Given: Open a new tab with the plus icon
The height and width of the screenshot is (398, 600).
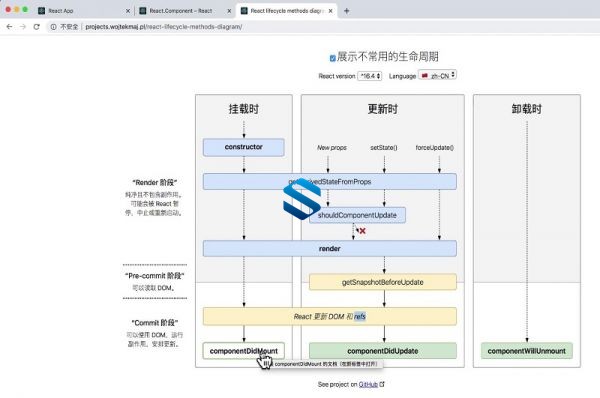Looking at the screenshot, I should [346, 11].
